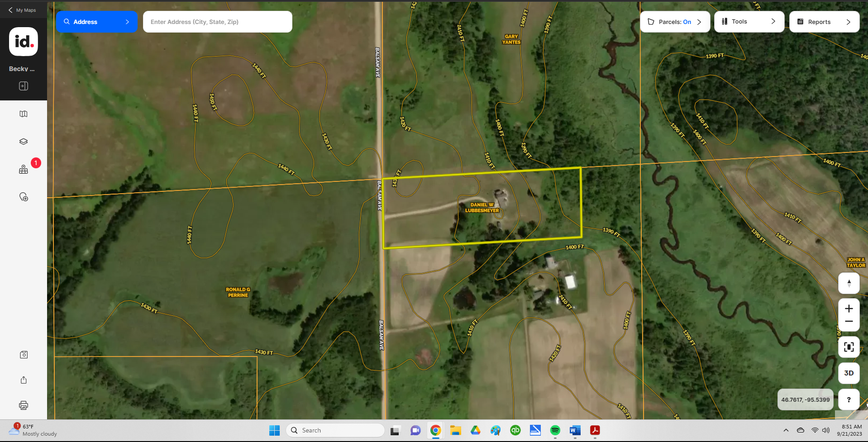Go back to My Maps
868x442 pixels.
[x=23, y=10]
